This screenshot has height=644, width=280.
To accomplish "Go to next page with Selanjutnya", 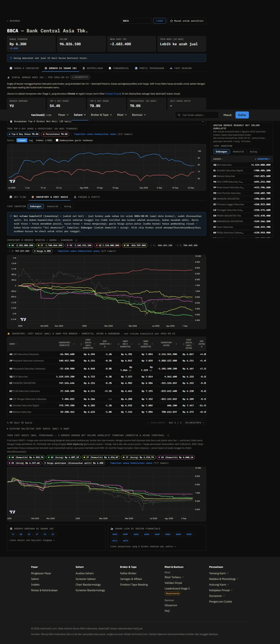I will pos(194,423).
